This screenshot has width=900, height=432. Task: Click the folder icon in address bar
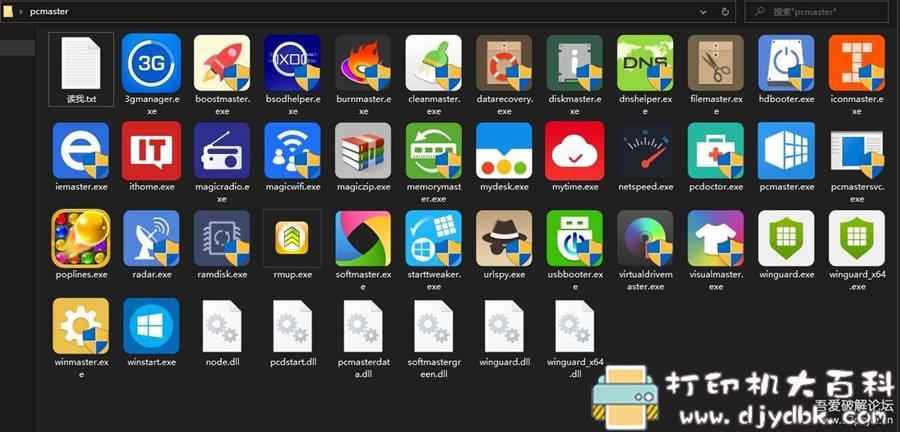(x=8, y=11)
